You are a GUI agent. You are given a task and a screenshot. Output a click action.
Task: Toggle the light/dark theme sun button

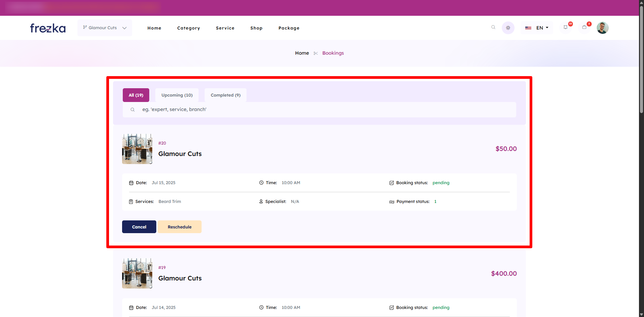coord(508,28)
